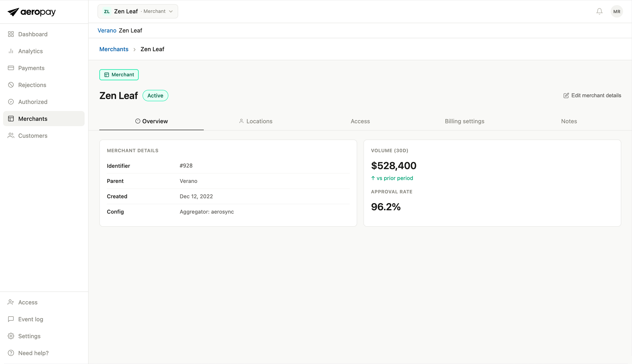This screenshot has width=632, height=364.
Task: Switch to the Overview tab
Action: 151,121
